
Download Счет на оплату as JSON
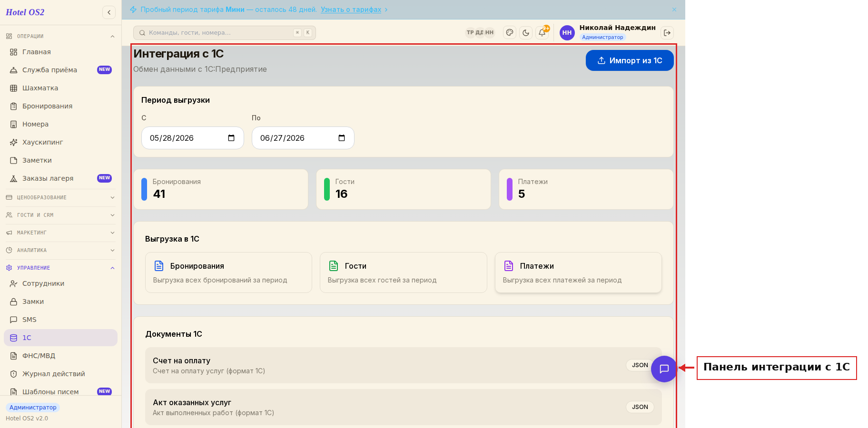[x=640, y=365]
